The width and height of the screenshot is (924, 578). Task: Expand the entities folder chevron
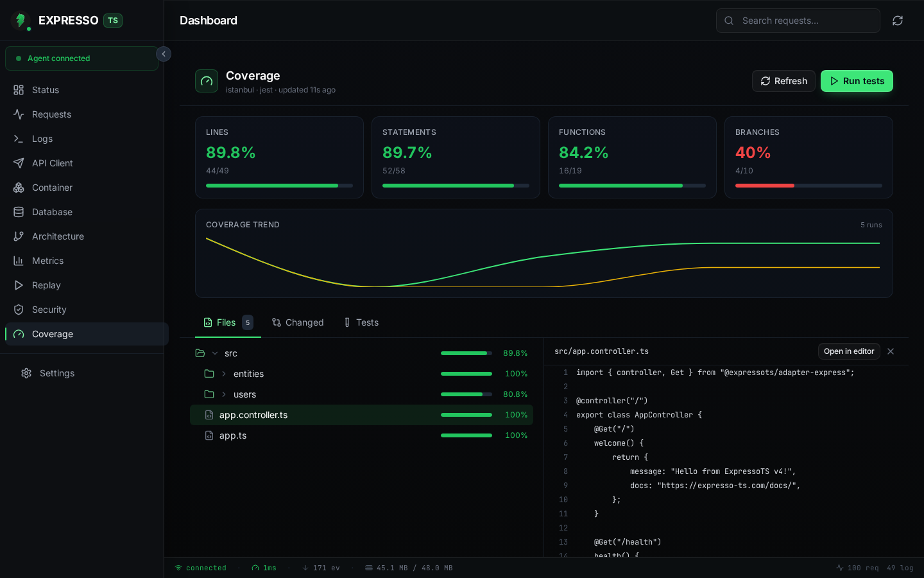[x=224, y=374]
